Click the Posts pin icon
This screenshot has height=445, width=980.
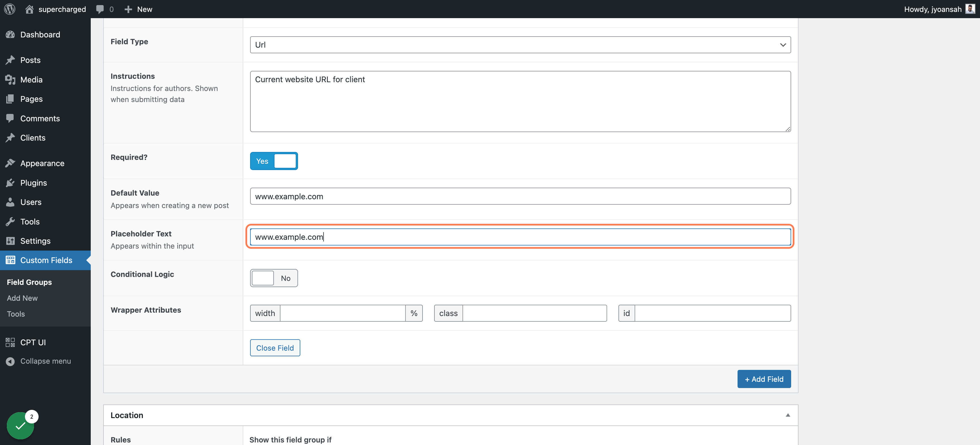click(x=10, y=60)
